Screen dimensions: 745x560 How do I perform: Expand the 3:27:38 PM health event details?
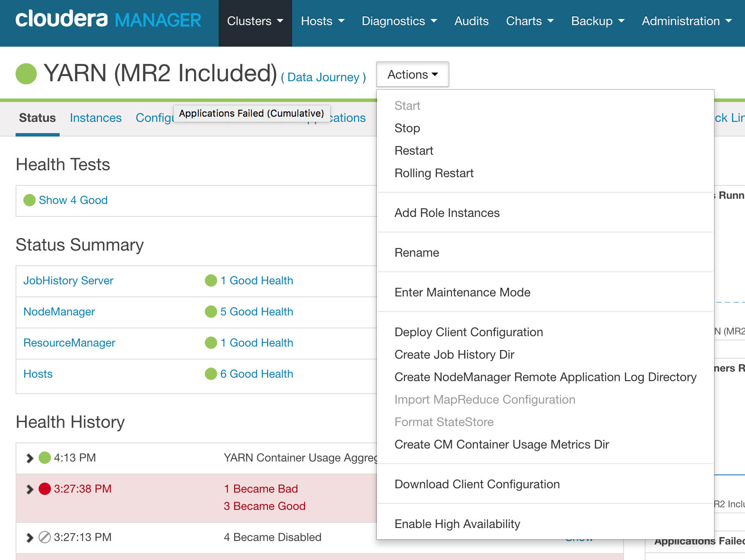tap(29, 489)
